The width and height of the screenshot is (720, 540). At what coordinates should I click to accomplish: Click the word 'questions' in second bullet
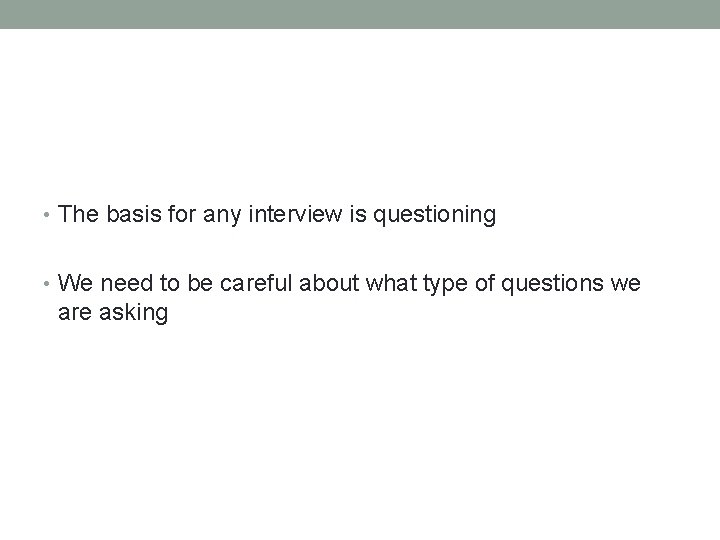point(552,285)
